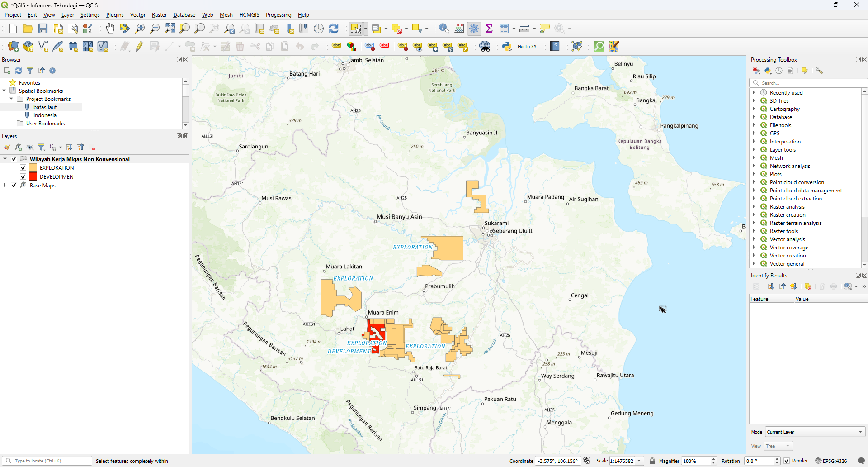Expand the Base Maps layer group
The height and width of the screenshot is (467, 868).
[x=5, y=186]
